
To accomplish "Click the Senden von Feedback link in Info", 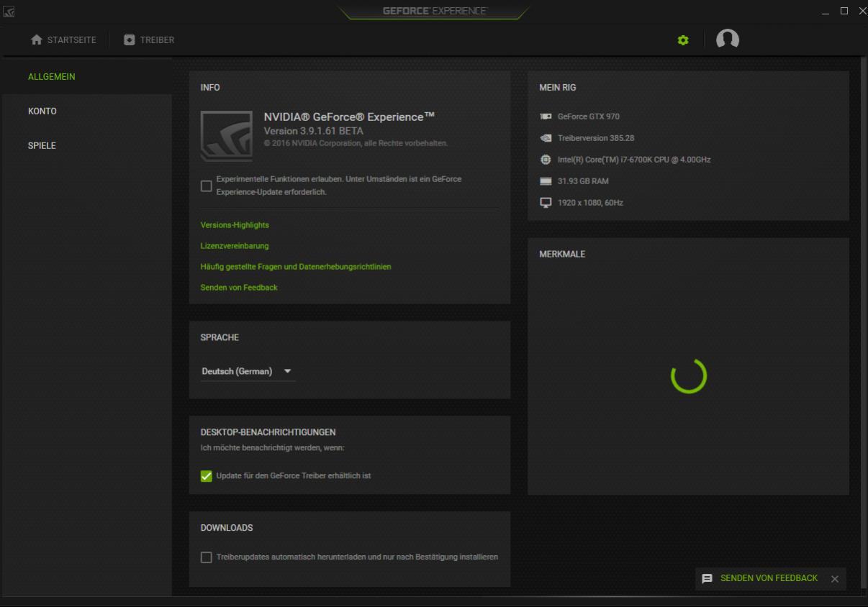I will 239,288.
